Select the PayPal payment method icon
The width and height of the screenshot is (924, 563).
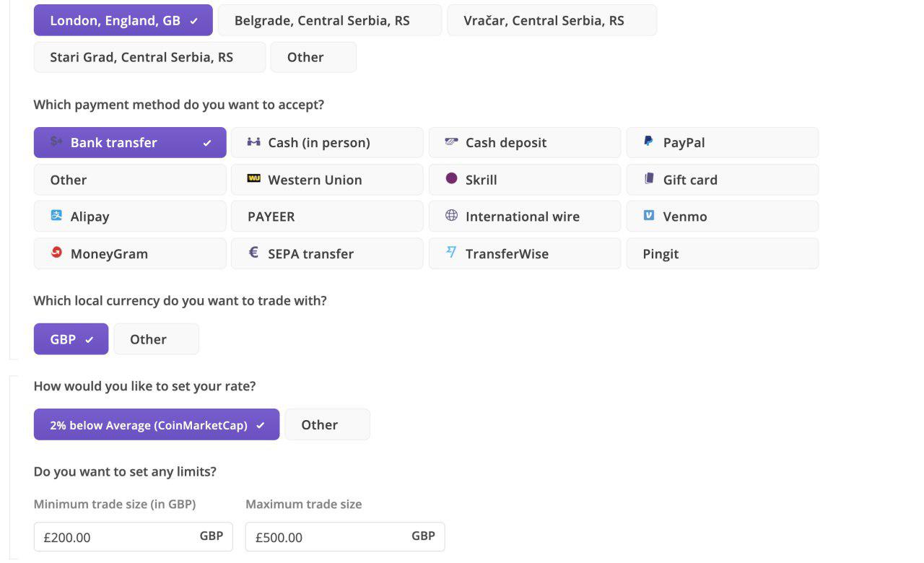point(648,141)
